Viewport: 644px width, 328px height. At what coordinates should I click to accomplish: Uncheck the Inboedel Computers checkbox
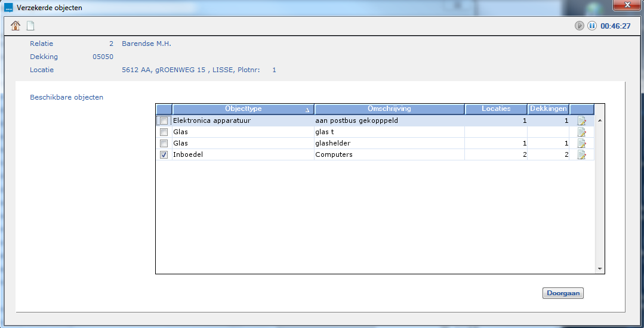point(164,155)
